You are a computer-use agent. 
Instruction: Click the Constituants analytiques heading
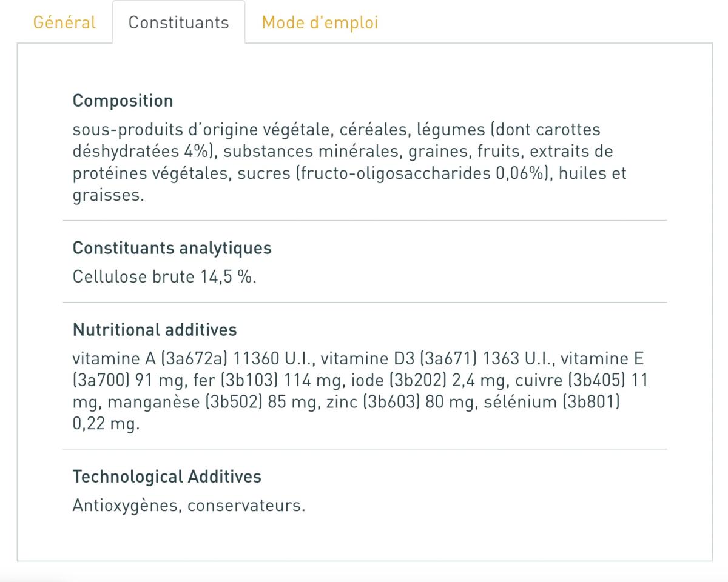(172, 248)
